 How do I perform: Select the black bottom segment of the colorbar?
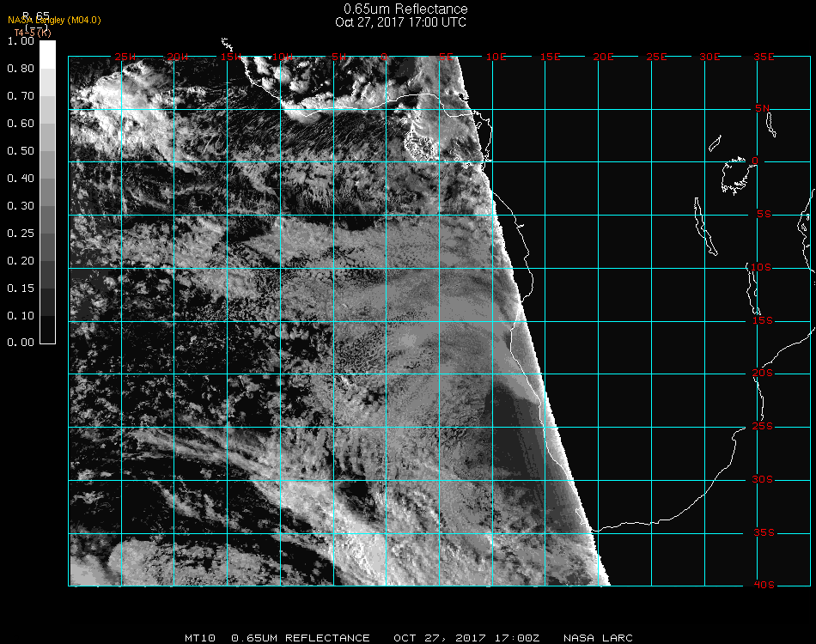[47, 329]
